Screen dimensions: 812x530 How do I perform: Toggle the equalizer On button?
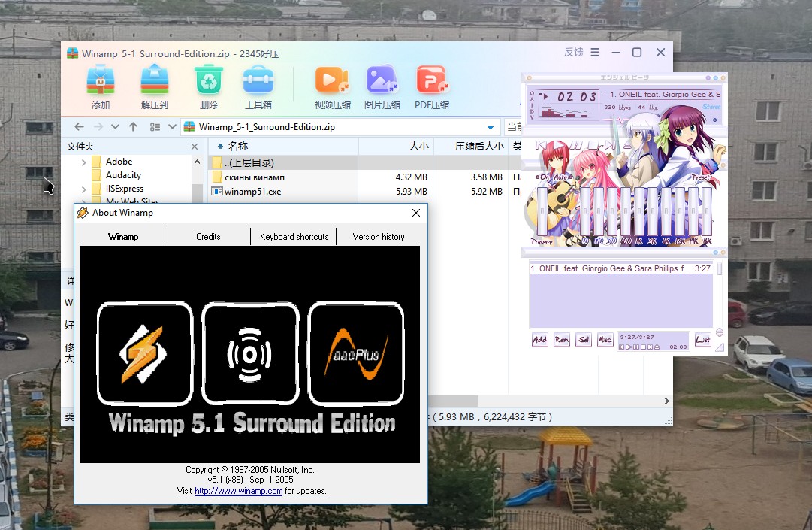542,177
